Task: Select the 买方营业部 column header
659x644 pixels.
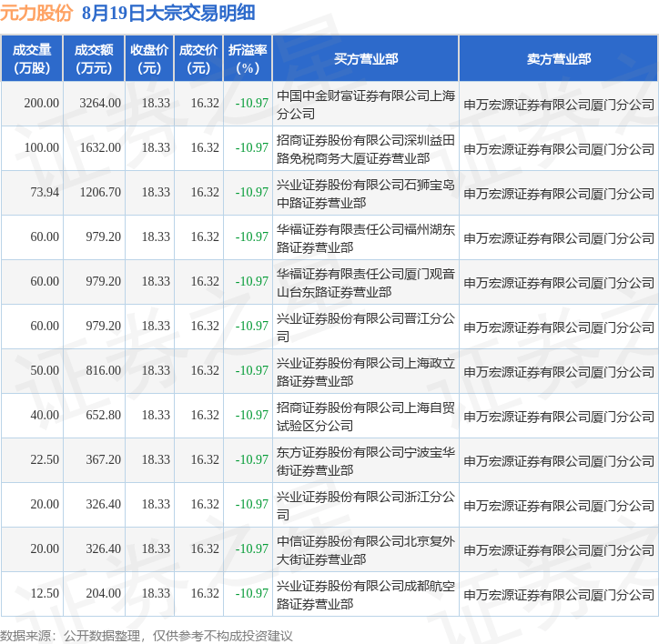Action: pos(366,58)
